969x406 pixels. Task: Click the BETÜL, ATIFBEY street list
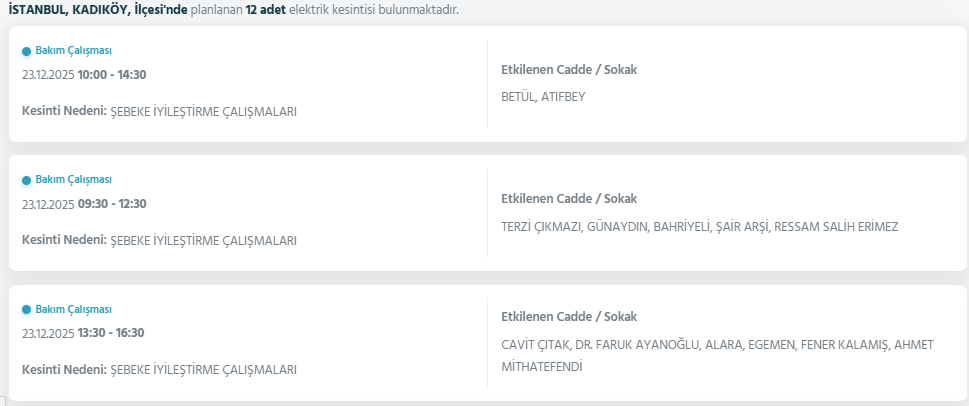[543, 97]
